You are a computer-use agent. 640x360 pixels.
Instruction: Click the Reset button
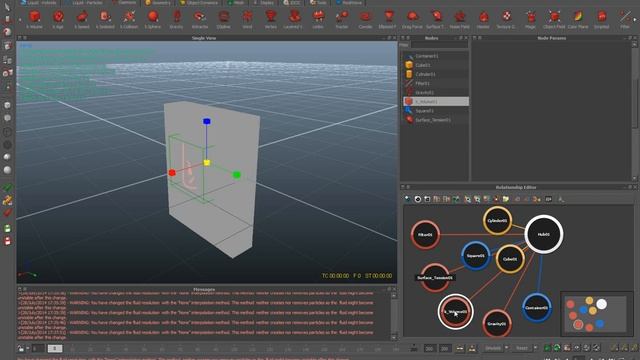click(522, 348)
